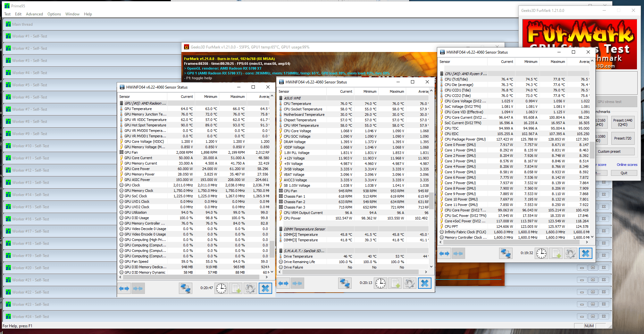
Task: Click right arrow on GPU window horizontal scrollbar
Action: (267, 277)
